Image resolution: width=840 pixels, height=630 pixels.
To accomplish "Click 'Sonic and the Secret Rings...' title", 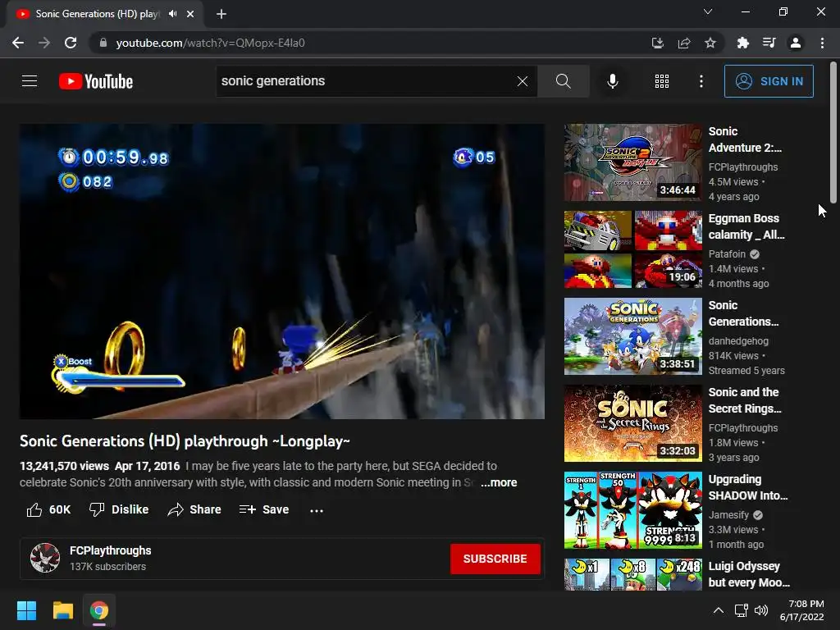I will pos(745,400).
